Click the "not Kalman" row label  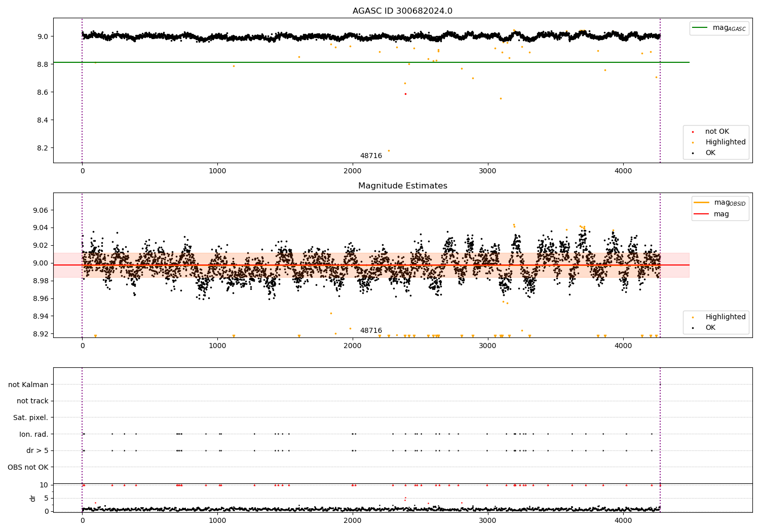point(28,385)
